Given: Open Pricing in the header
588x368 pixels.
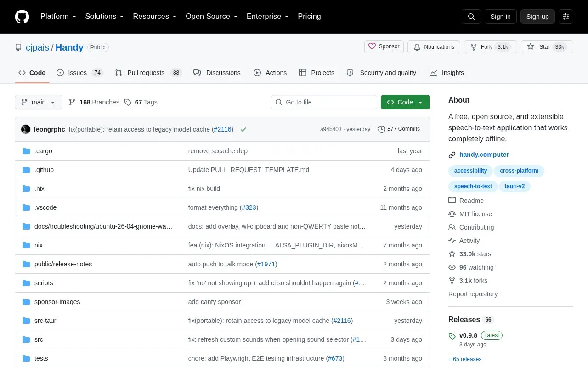Looking at the screenshot, I should [309, 17].
